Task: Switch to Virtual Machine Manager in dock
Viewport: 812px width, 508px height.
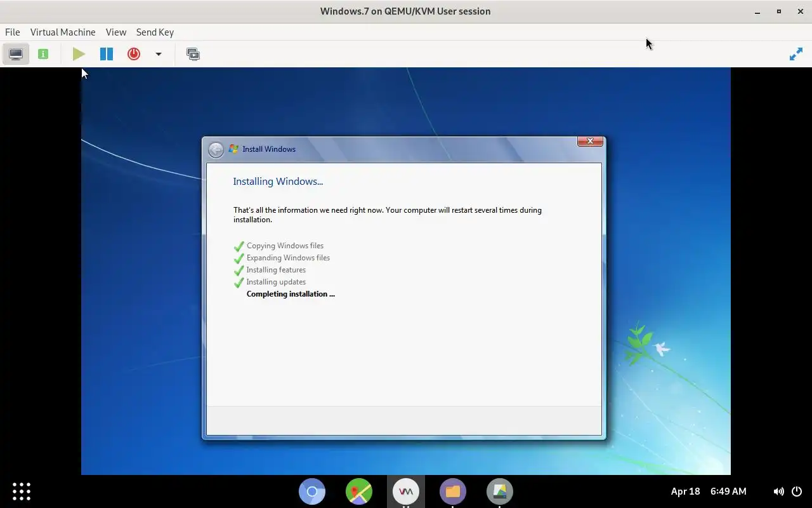Action: (406, 491)
